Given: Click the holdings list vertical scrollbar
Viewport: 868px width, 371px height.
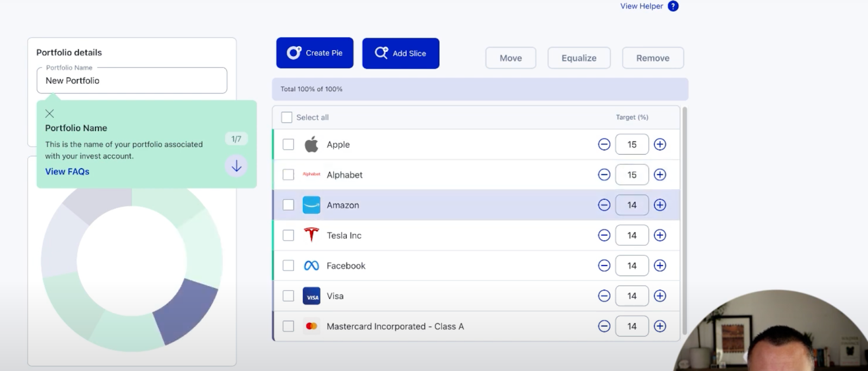Looking at the screenshot, I should [685, 221].
